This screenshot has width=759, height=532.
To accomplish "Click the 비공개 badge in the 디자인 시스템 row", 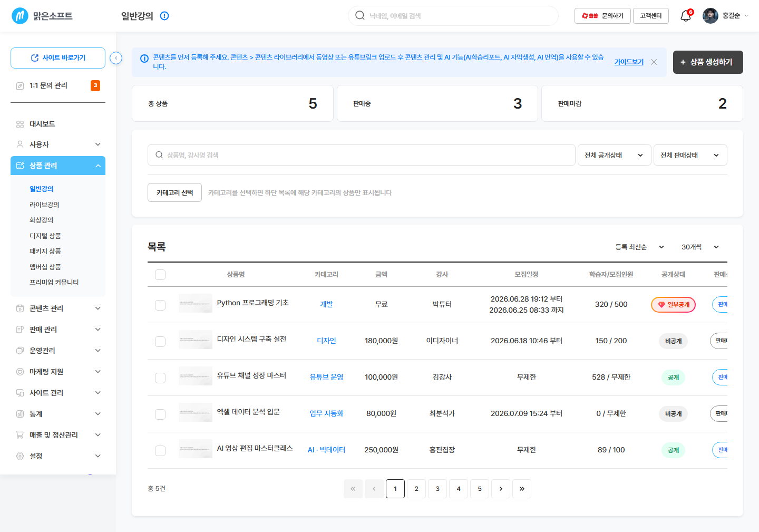I will (673, 341).
